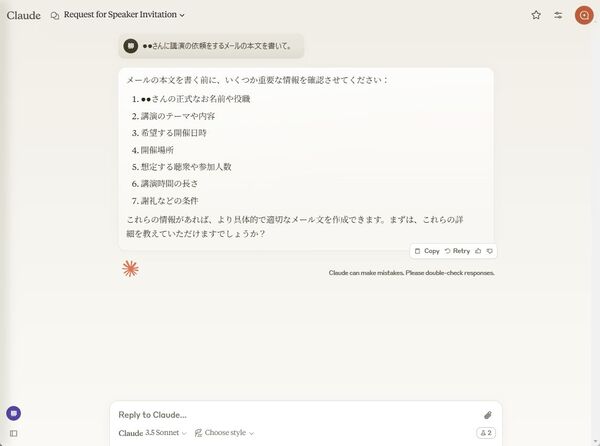Click the badge showing 2 in the reply box
The image size is (600, 446).
486,433
